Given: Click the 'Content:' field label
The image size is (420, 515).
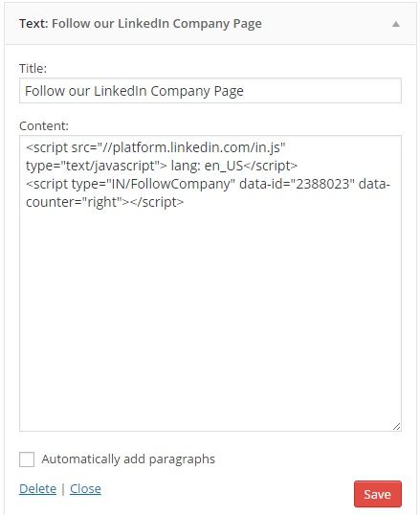Looking at the screenshot, I should tap(44, 125).
